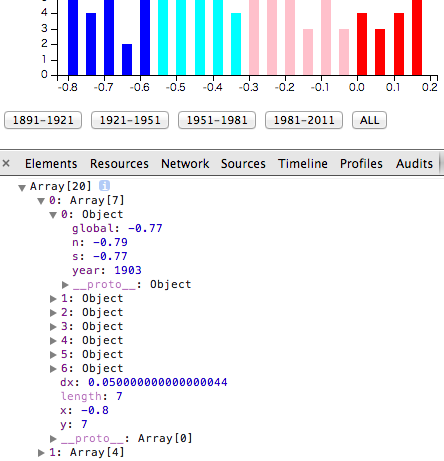This screenshot has width=444, height=461.
Task: Click the shortest blue bar near -0.65
Action: [127, 59]
